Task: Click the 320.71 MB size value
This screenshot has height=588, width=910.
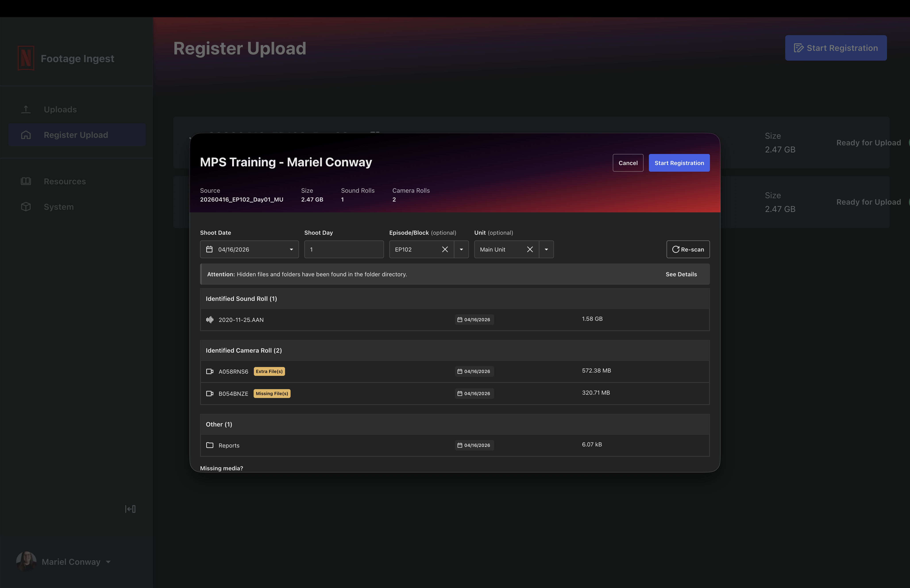Action: coord(596,393)
